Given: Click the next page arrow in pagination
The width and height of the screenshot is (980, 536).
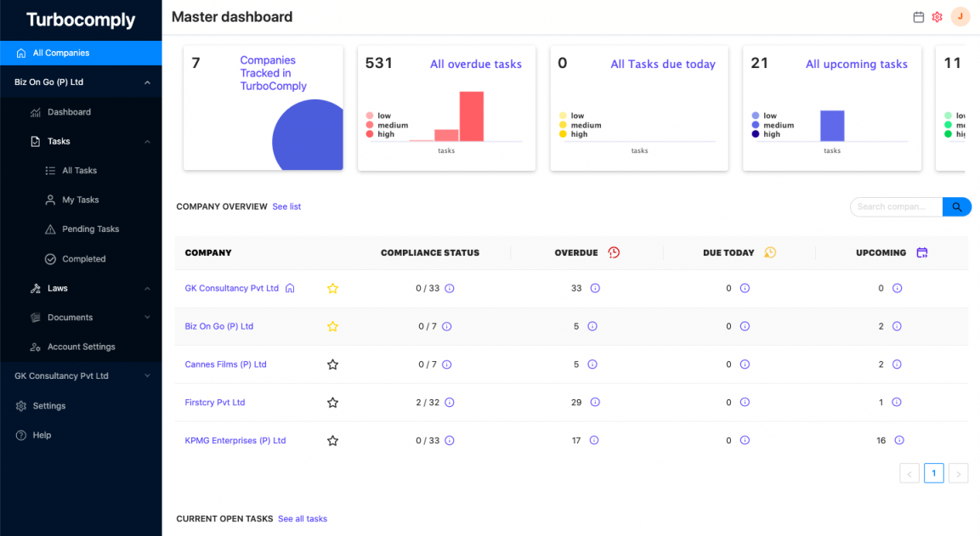Looking at the screenshot, I should pyautogui.click(x=958, y=473).
